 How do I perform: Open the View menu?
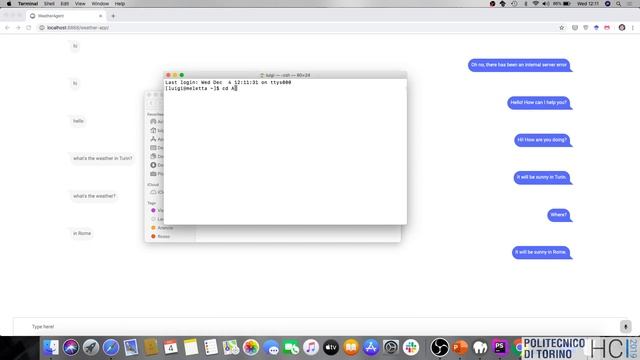point(80,4)
